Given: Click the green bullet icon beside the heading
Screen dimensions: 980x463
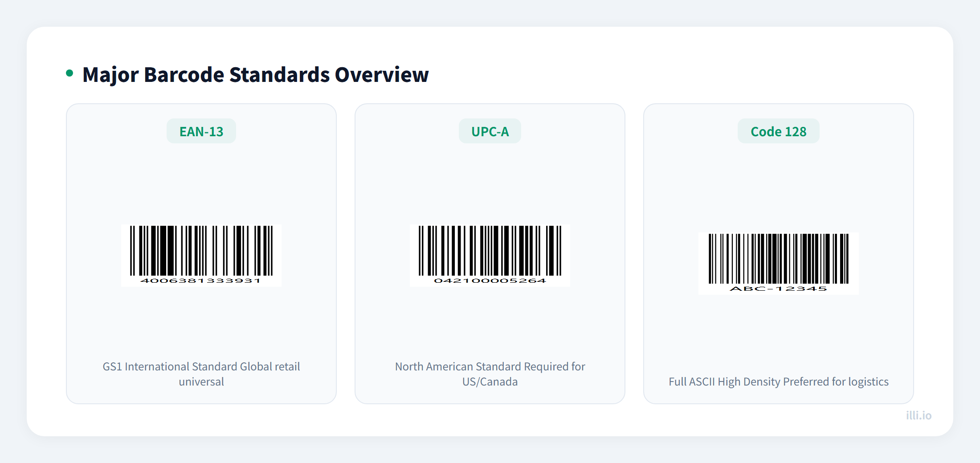Looking at the screenshot, I should coord(69,71).
